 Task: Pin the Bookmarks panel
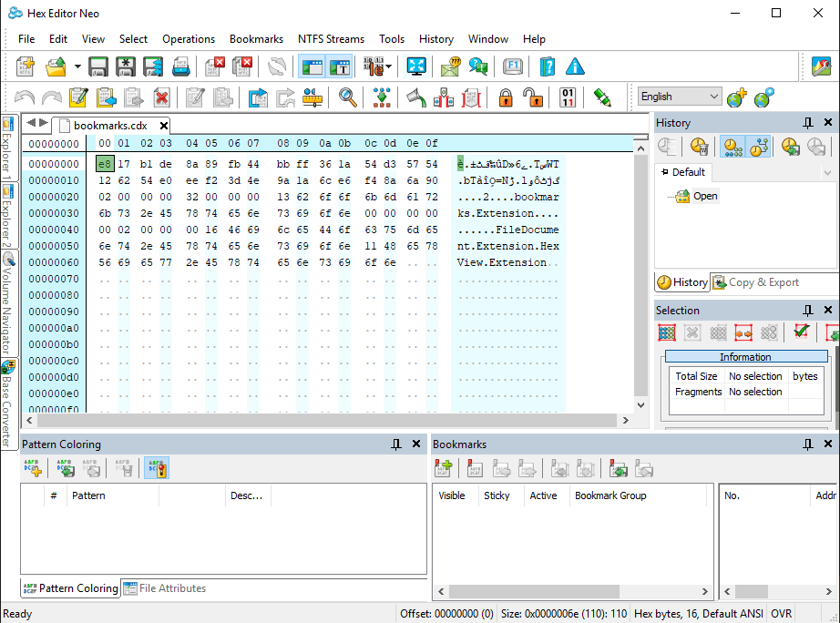pyautogui.click(x=808, y=444)
